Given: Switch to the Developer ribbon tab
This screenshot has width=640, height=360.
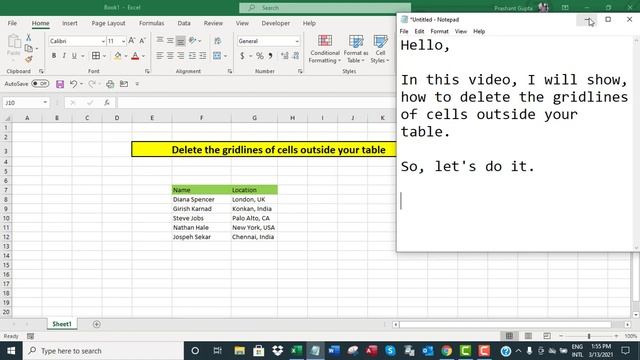Looking at the screenshot, I should click(276, 23).
